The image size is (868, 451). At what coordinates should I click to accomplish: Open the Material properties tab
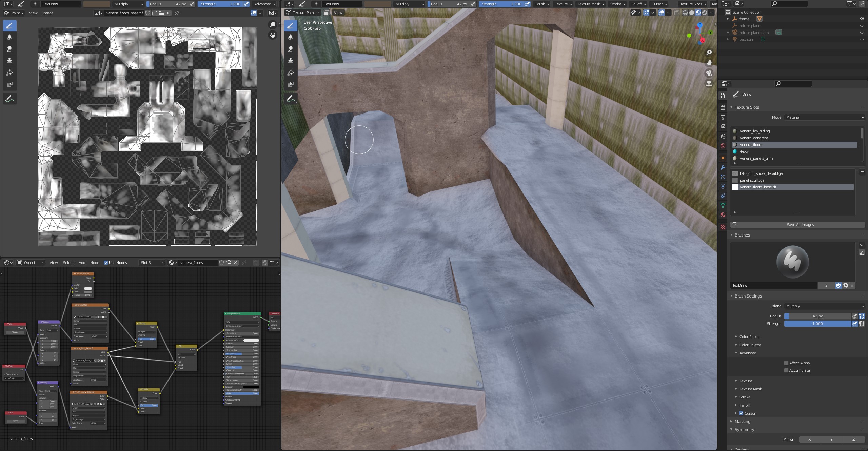pos(723,215)
